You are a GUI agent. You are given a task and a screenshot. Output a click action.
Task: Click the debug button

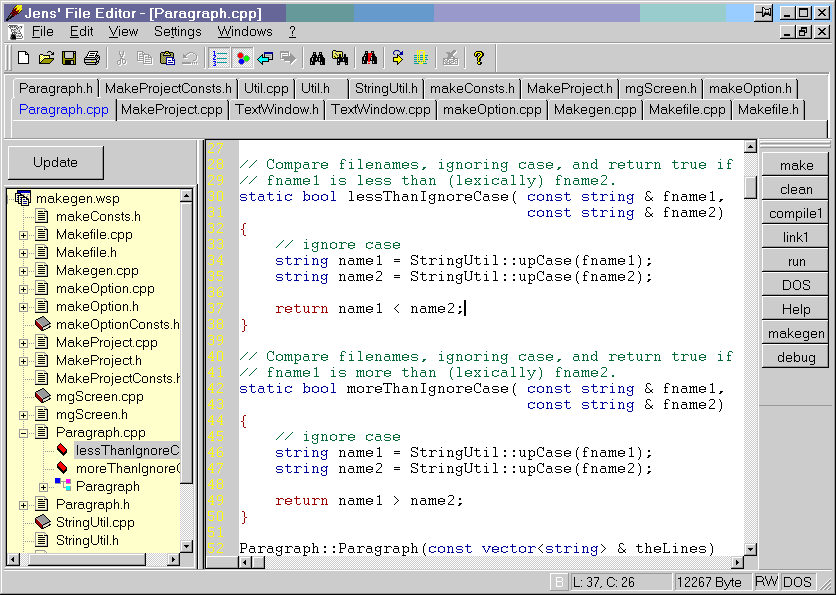[x=796, y=357]
